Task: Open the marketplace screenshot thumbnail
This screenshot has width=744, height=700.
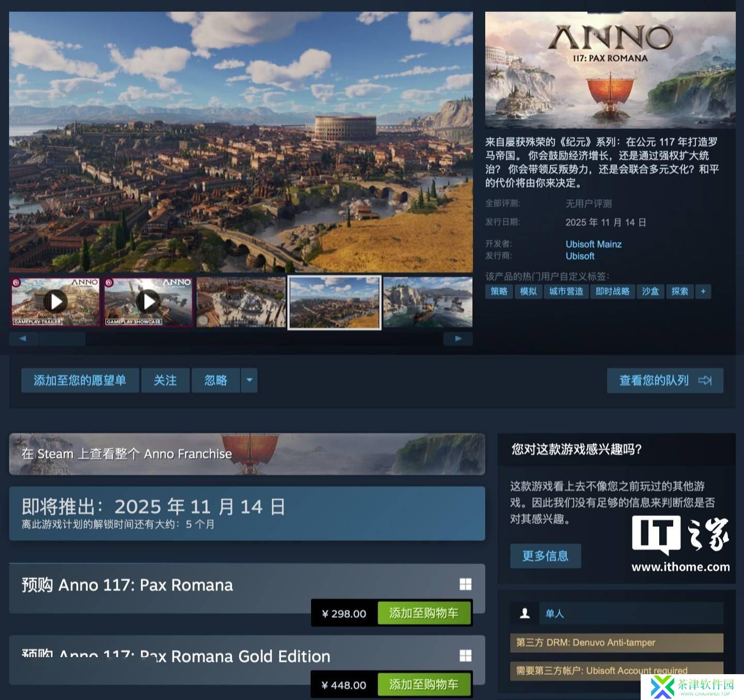Action: [x=241, y=302]
